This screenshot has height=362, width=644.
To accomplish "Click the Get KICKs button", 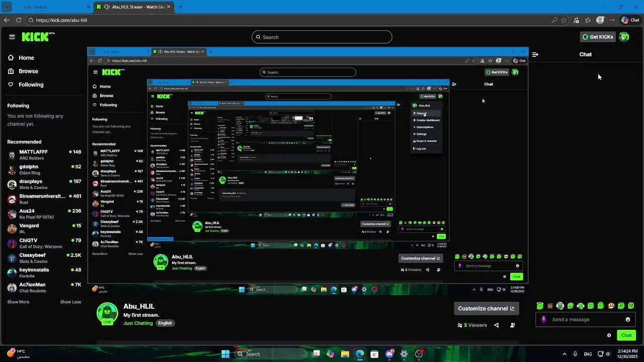I will [x=598, y=37].
